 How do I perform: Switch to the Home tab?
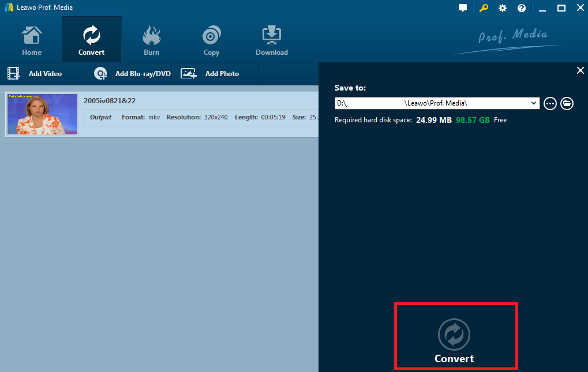click(31, 39)
